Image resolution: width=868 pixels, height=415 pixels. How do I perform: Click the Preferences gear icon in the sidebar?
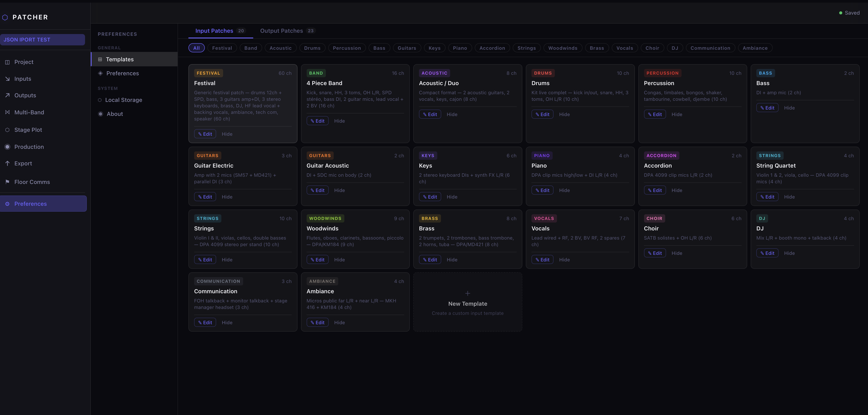[7, 204]
